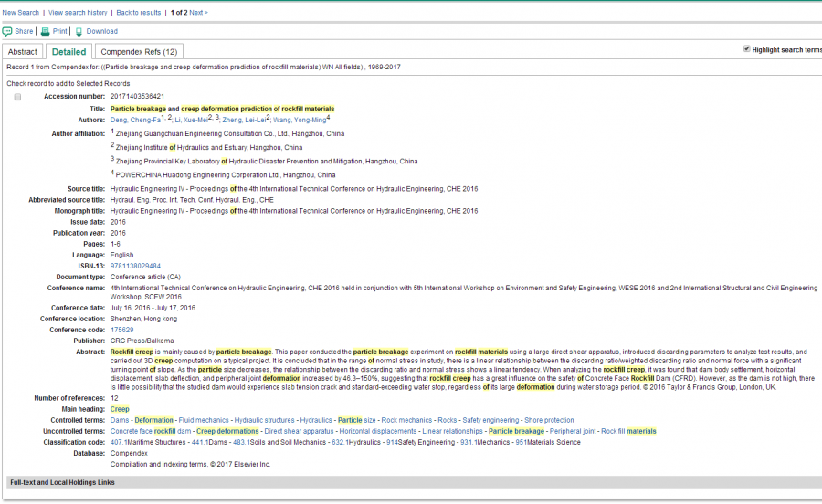Go Back to results
This screenshot has width=822, height=504.
coord(139,13)
